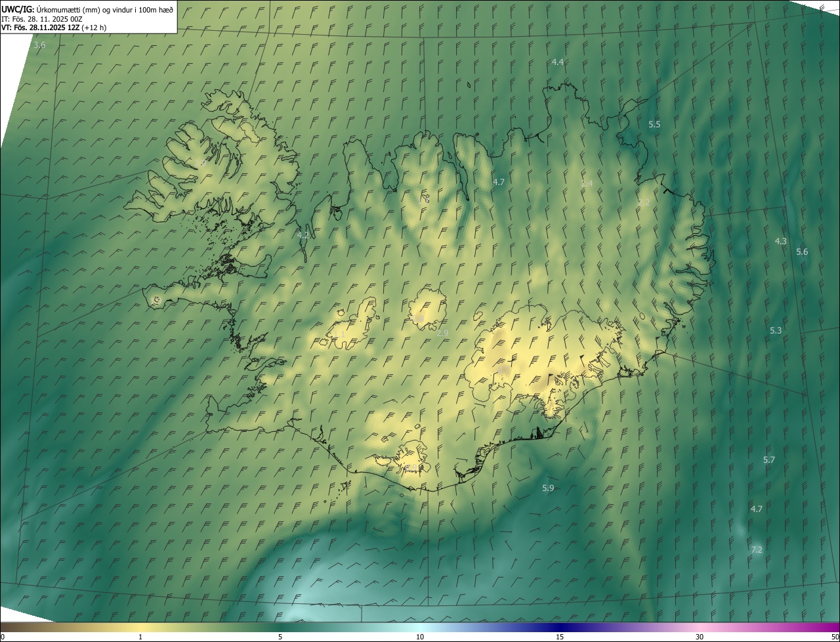Click the 5.5 value label
840x642 pixels.
point(654,124)
